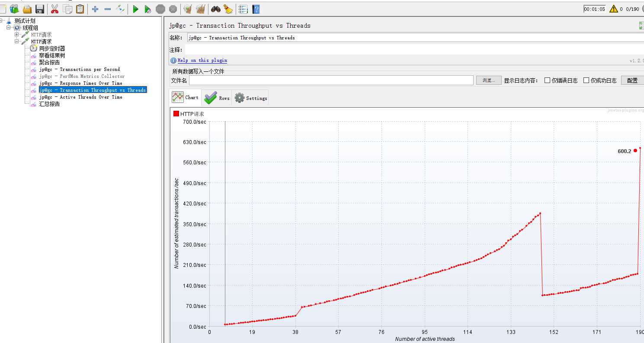Click the elapsed time 00:01:05 field
The image size is (644, 343).
click(594, 9)
